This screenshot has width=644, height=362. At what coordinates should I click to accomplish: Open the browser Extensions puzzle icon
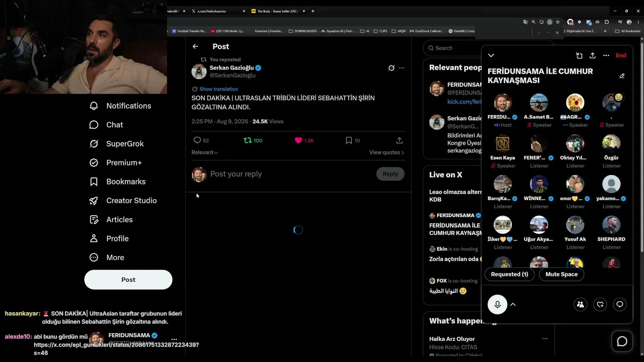coord(606,22)
